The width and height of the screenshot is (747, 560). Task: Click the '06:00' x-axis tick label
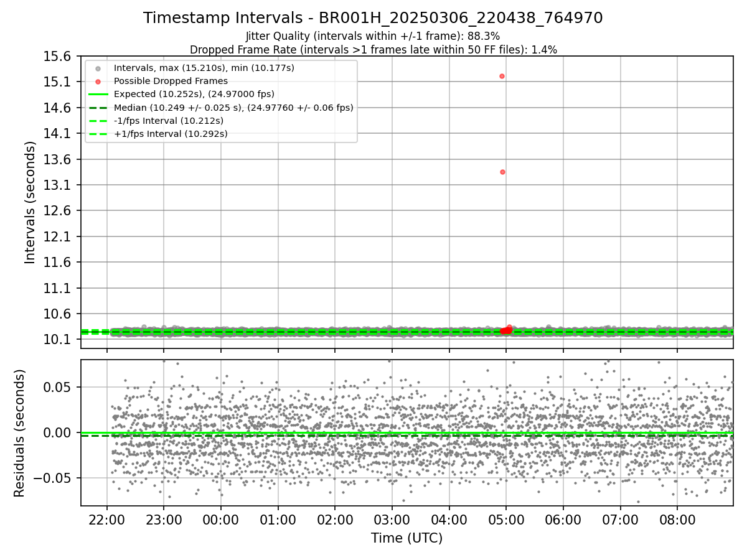[x=563, y=520]
